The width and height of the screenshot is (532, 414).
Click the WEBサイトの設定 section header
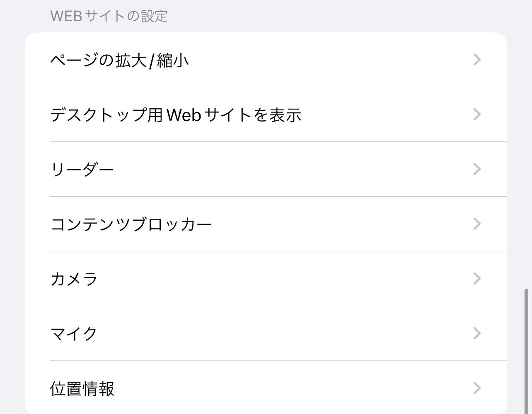click(x=109, y=16)
